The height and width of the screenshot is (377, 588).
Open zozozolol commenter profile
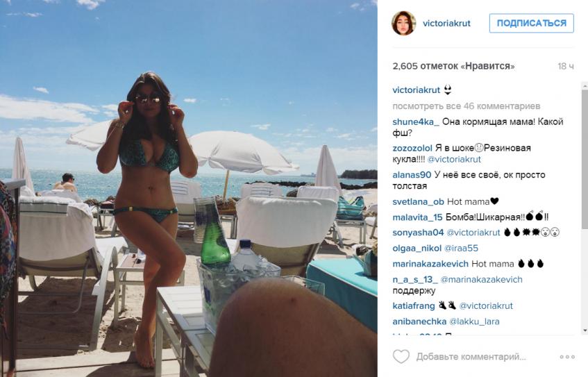tap(412, 148)
